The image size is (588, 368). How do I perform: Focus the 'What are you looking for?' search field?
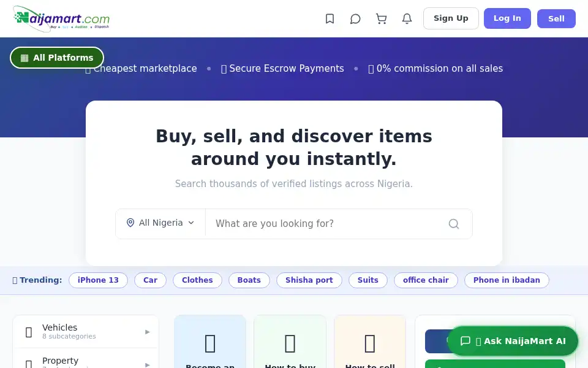pos(326,224)
